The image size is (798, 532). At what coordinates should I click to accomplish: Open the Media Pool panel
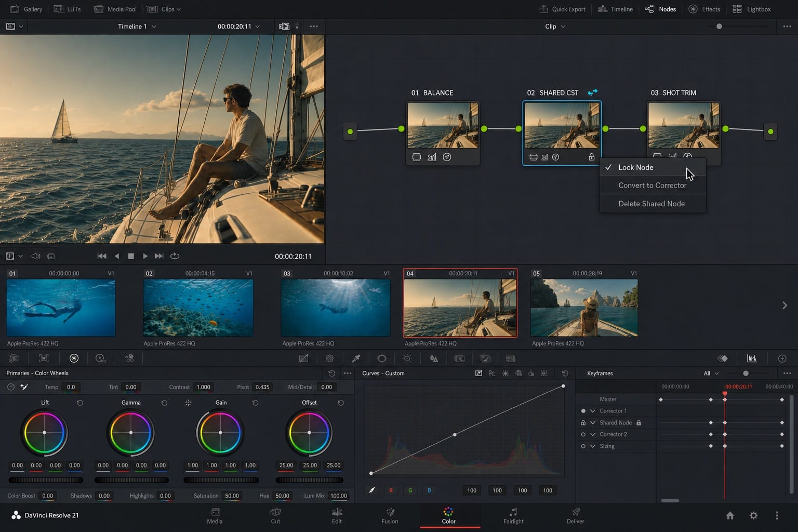tap(115, 9)
